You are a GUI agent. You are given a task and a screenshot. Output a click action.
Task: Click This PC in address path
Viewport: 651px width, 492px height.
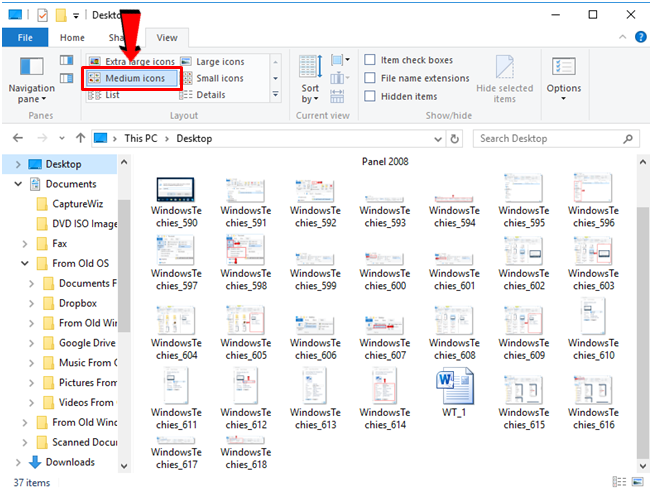pyautogui.click(x=141, y=138)
